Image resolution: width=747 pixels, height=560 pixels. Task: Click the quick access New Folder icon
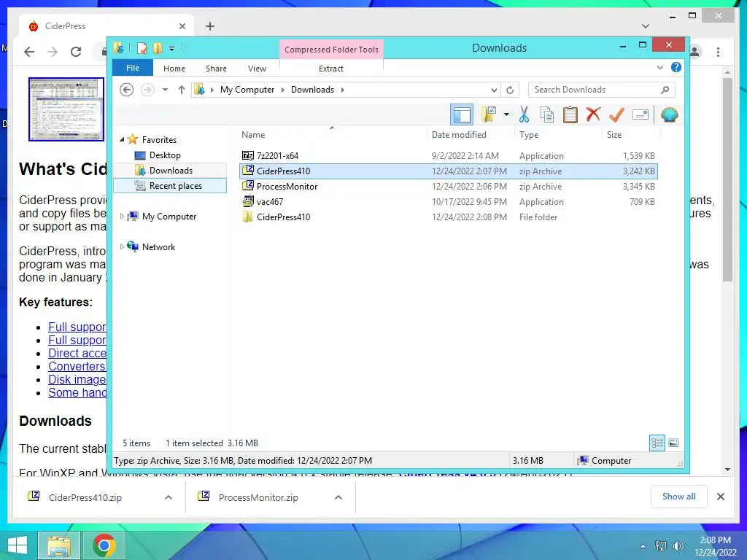coord(158,48)
